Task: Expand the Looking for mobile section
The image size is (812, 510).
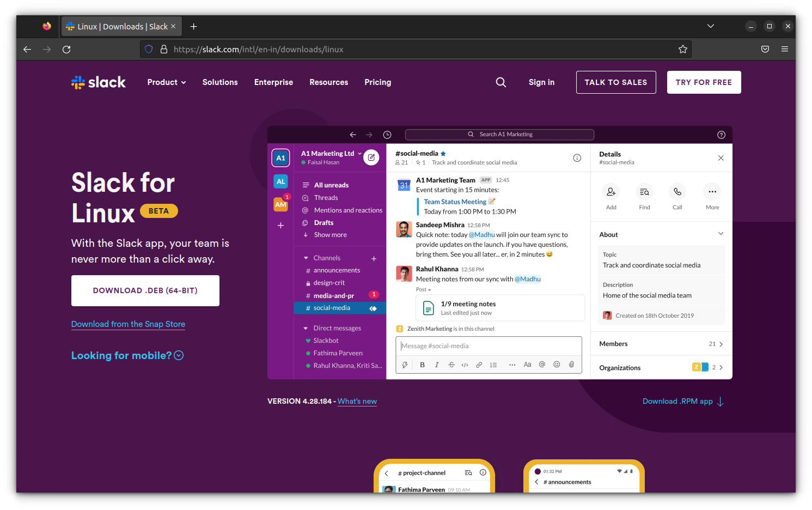Action: 127,355
